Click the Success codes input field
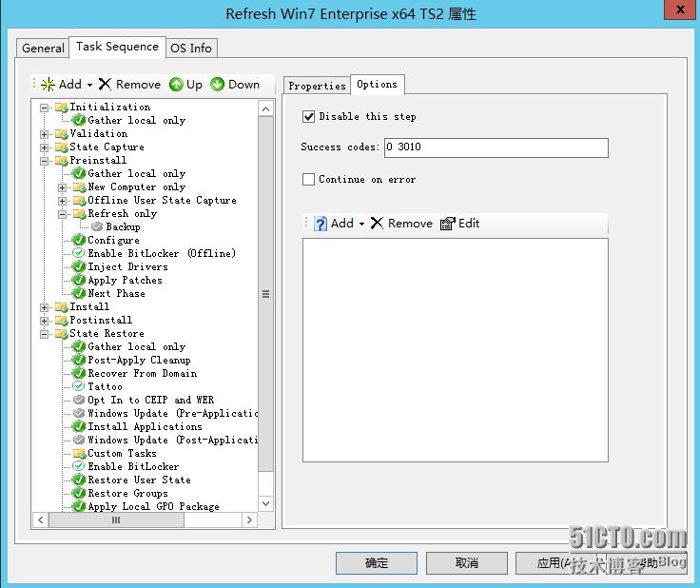The image size is (700, 588). [x=496, y=147]
